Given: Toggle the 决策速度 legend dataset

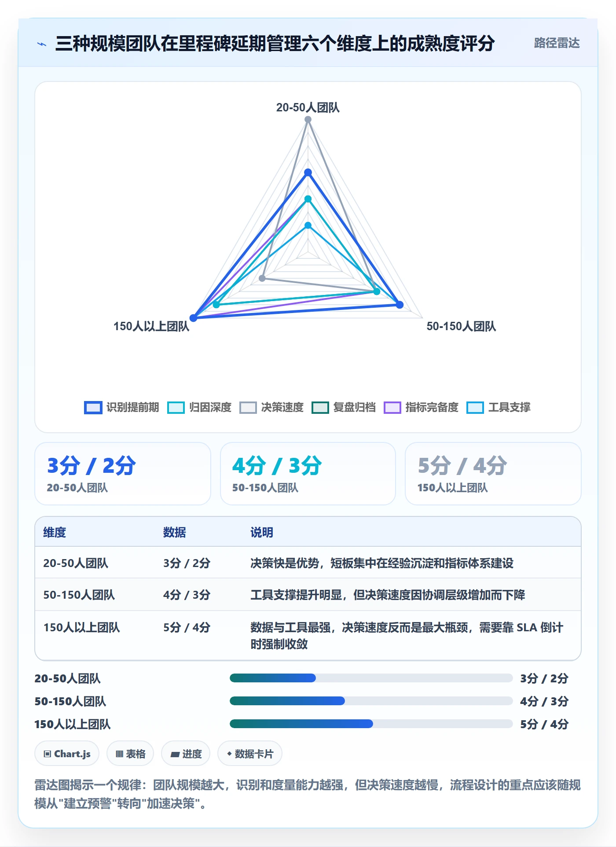Looking at the screenshot, I should tap(271, 407).
